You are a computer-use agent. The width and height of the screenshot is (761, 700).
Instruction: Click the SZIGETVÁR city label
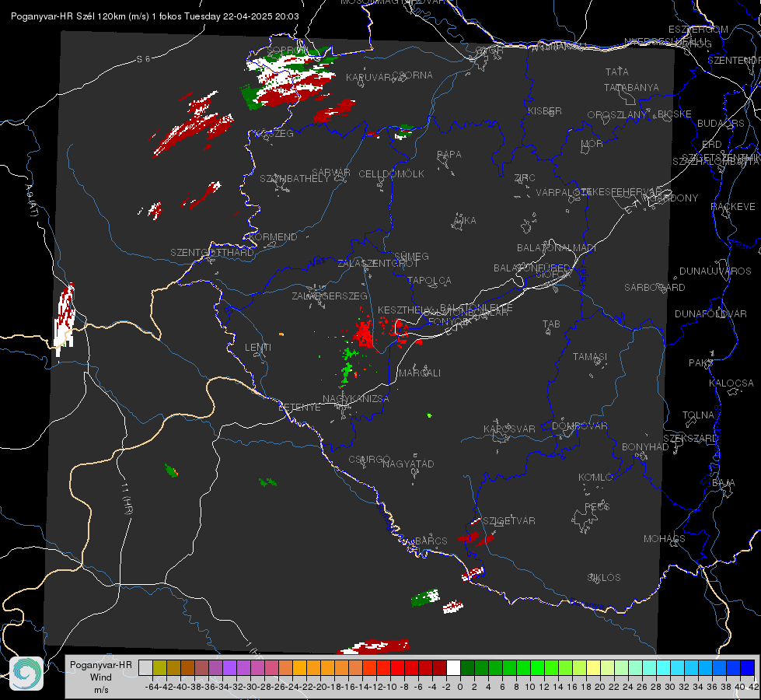tap(509, 521)
